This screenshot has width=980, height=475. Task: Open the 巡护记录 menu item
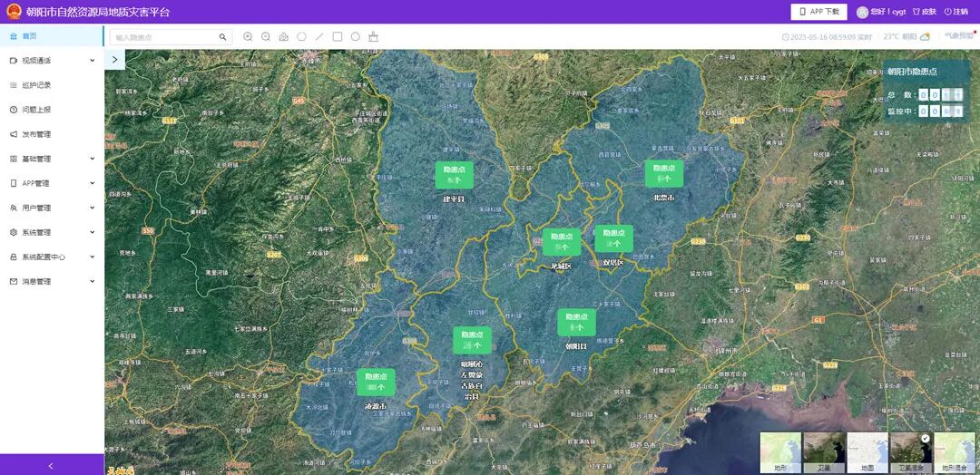coord(52,85)
